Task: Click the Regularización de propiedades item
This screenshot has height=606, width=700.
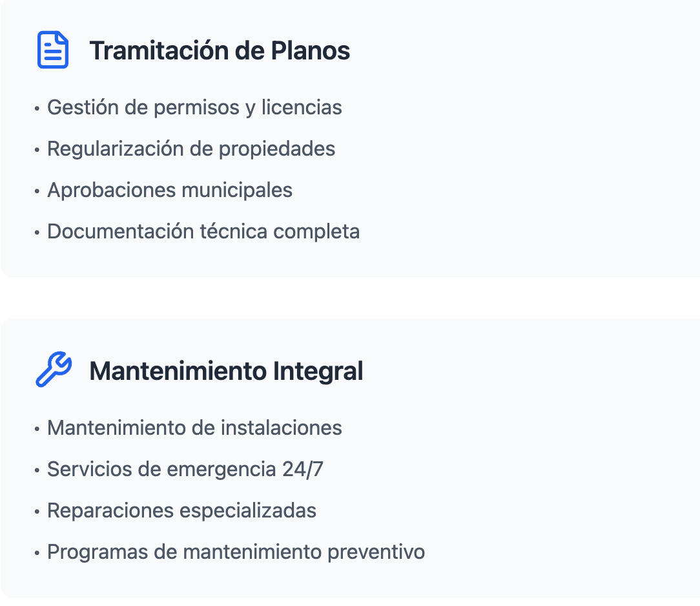Action: [191, 149]
